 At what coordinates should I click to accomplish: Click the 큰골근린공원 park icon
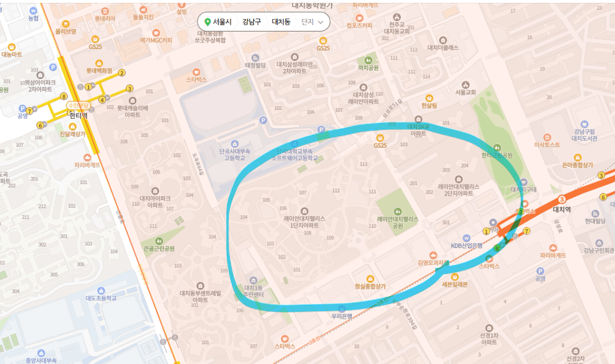tap(159, 241)
